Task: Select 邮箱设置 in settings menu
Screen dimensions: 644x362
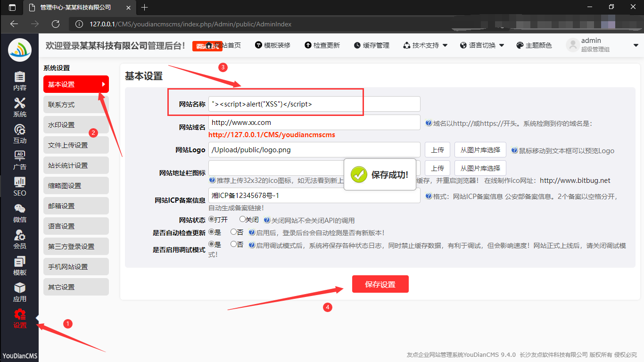Action: point(76,206)
